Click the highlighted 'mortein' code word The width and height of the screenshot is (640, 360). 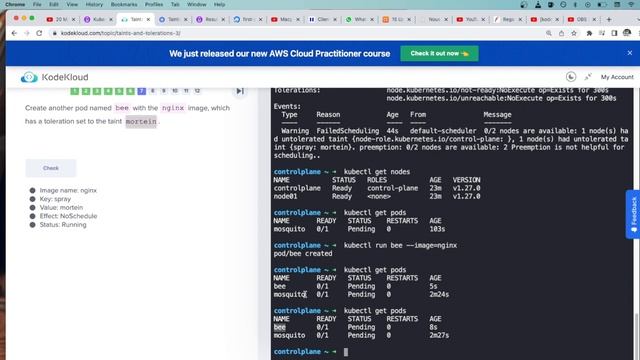pos(141,121)
